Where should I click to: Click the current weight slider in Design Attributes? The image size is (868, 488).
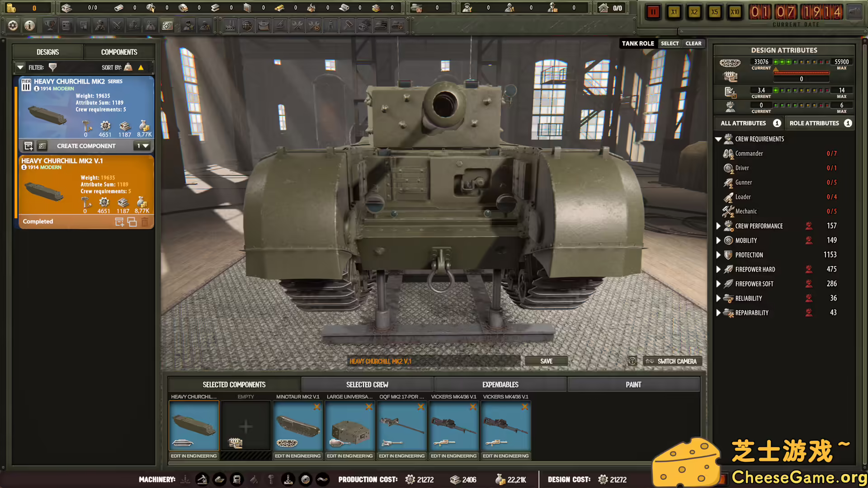tap(802, 72)
